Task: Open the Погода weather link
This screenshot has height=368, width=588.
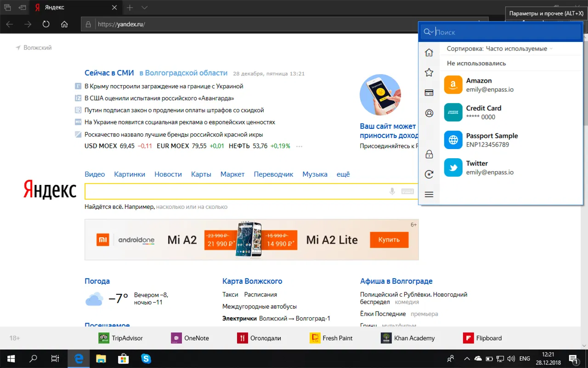Action: (97, 281)
